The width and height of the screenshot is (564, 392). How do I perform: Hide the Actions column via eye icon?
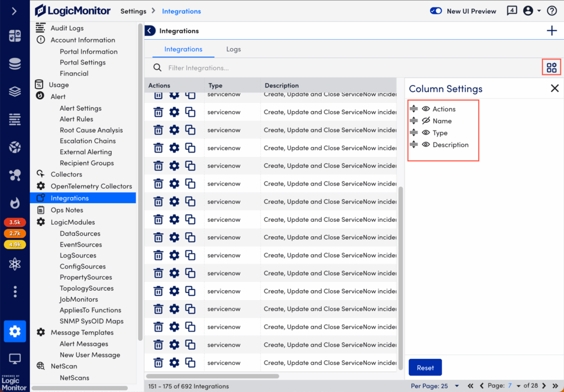click(426, 109)
